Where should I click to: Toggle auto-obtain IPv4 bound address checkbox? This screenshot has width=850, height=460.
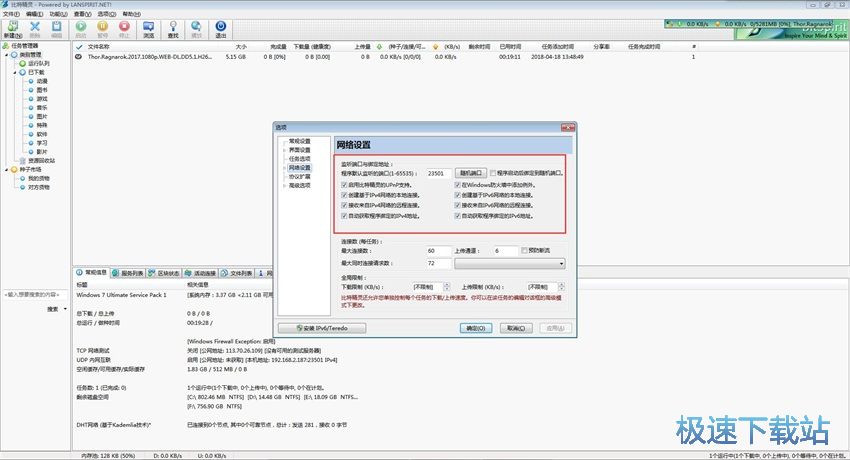coord(344,216)
